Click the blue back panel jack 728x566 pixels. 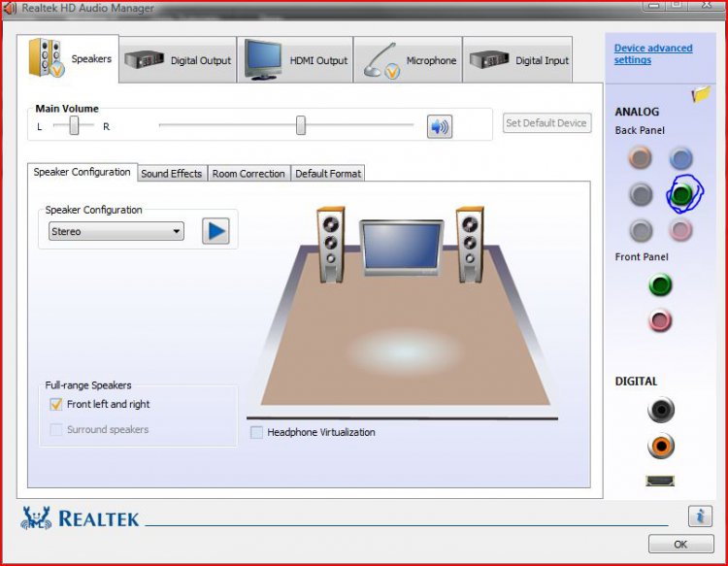(681, 158)
